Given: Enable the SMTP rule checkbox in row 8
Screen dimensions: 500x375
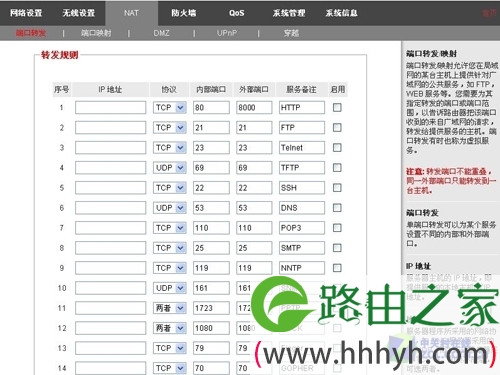Looking at the screenshot, I should [x=337, y=248].
